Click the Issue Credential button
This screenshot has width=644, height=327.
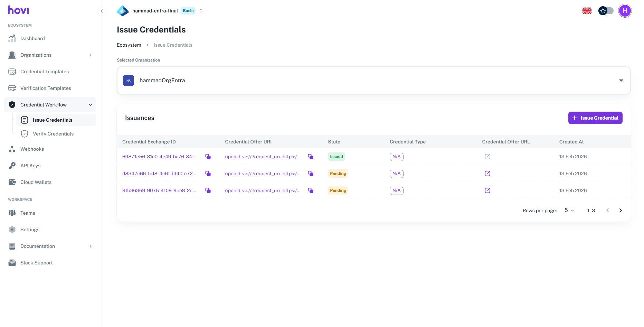(x=595, y=118)
